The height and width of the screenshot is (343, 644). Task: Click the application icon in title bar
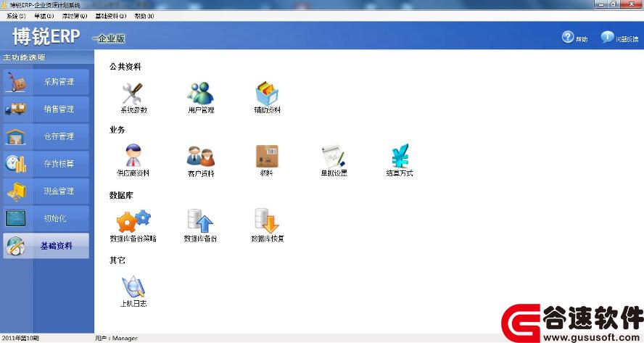[4, 5]
